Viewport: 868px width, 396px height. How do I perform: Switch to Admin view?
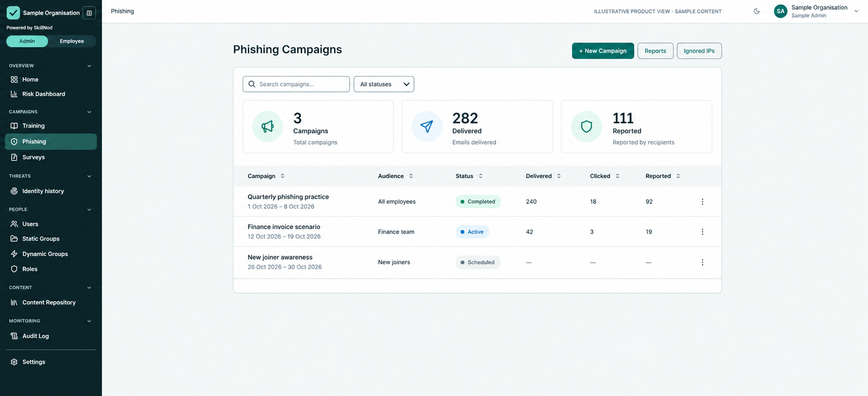coord(27,41)
